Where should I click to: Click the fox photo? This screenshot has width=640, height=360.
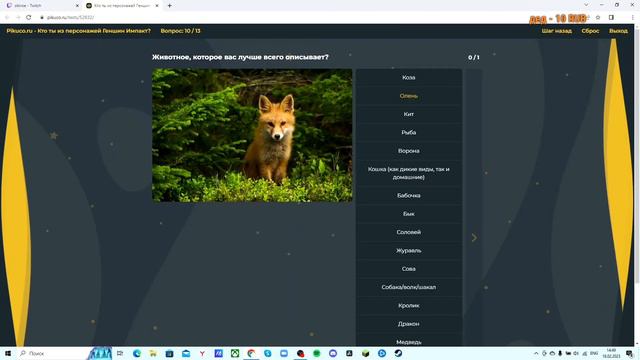(252, 135)
